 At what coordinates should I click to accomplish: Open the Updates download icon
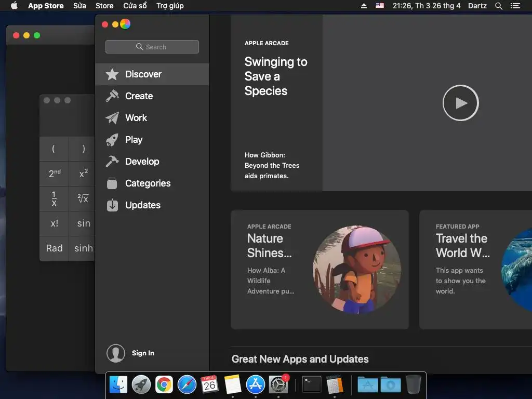pos(112,205)
